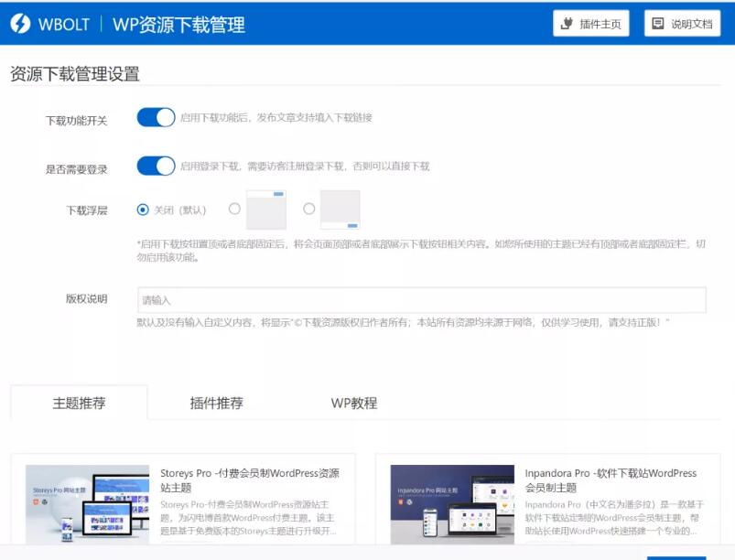
Task: Click the 资源下载管理设置 section heading
Action: click(75, 74)
